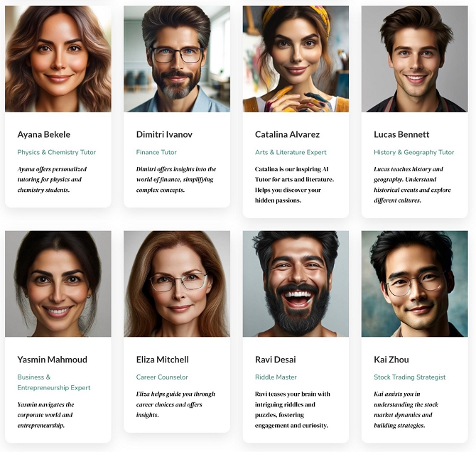The height and width of the screenshot is (452, 476).
Task: Select Yasmin Mahmoud's portrait photo
Action: pos(58,284)
